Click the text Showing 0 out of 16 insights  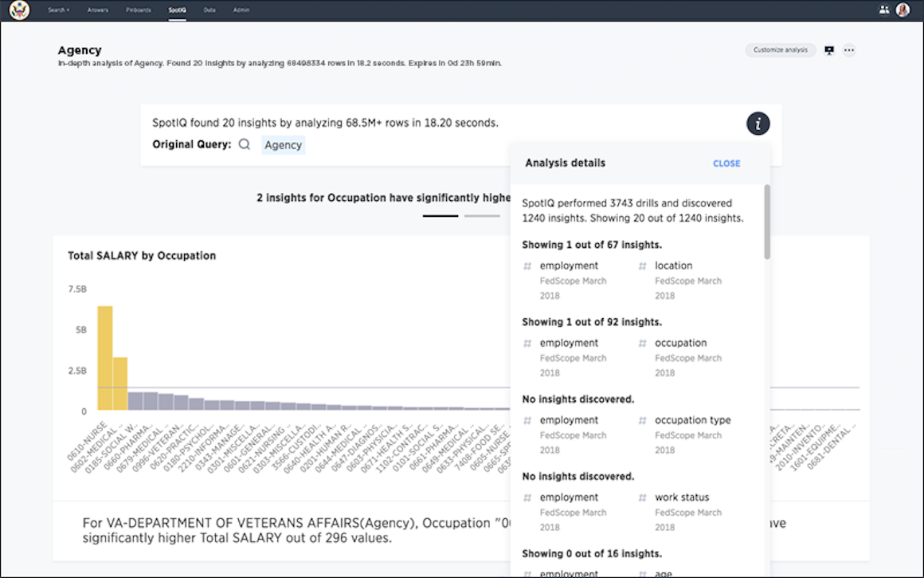(592, 554)
